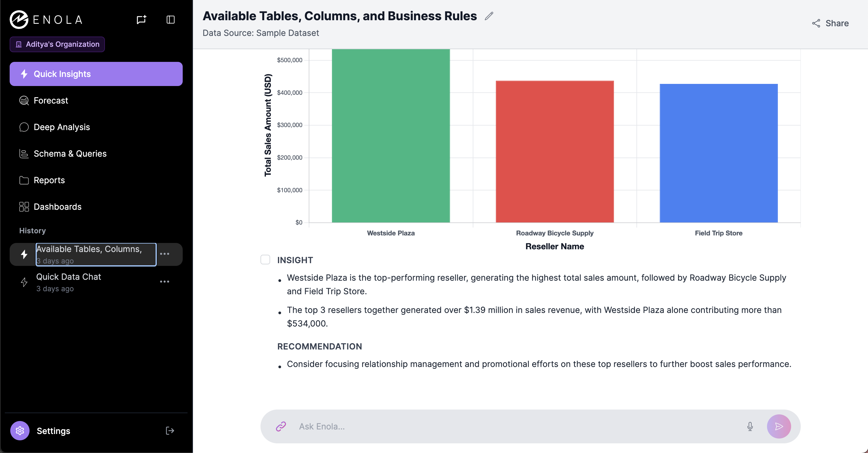This screenshot has width=868, height=453.
Task: Open more options for Quick Data Chat
Action: coord(164,282)
